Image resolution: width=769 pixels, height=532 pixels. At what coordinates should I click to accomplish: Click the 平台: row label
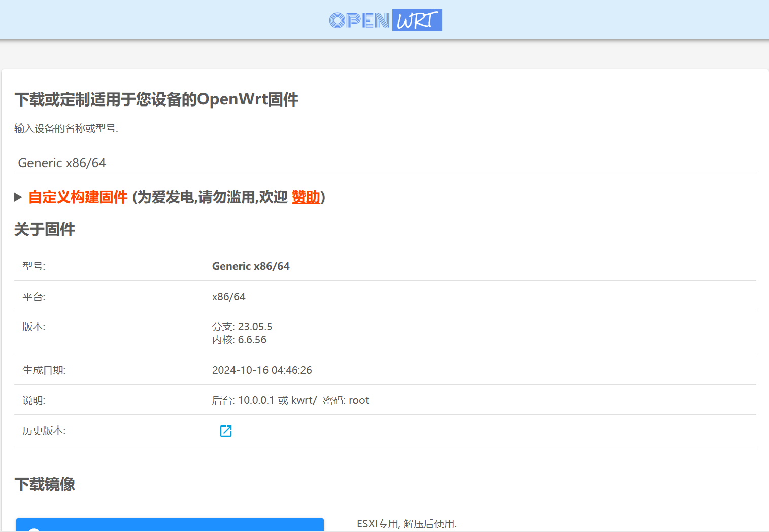tap(34, 297)
